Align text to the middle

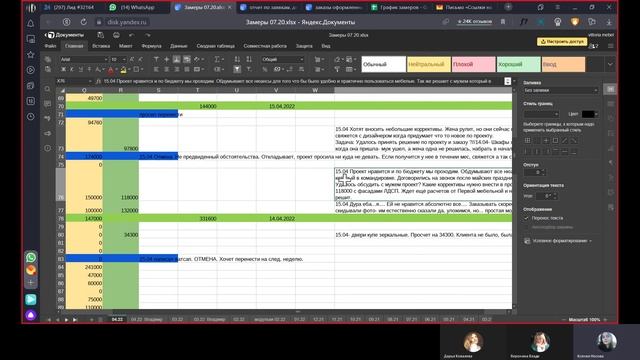point(166,60)
